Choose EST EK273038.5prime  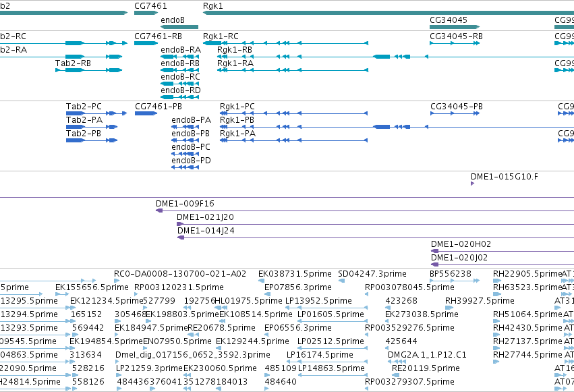pyautogui.click(x=422, y=315)
